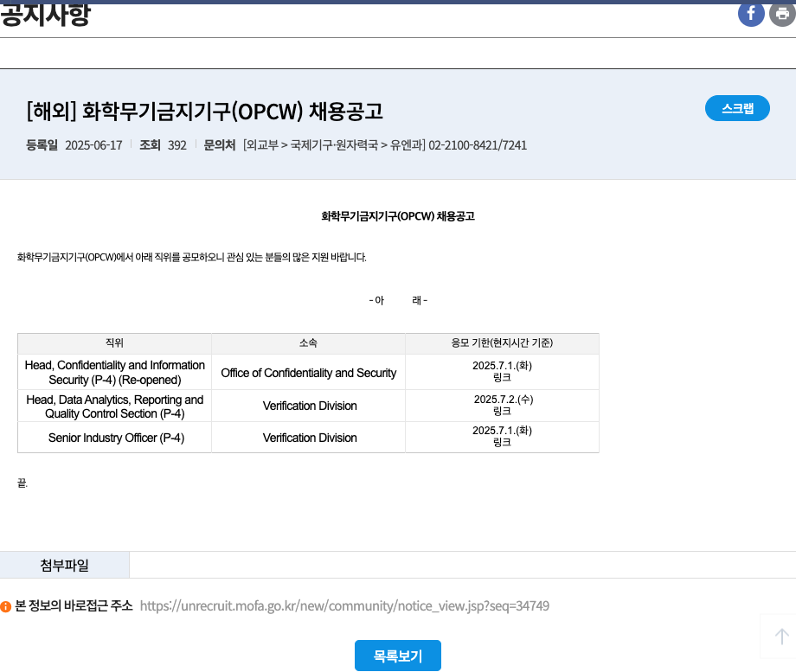Click Verification Division in Senior Industry Officer row
Viewport: 796px width, 672px height.
310,438
